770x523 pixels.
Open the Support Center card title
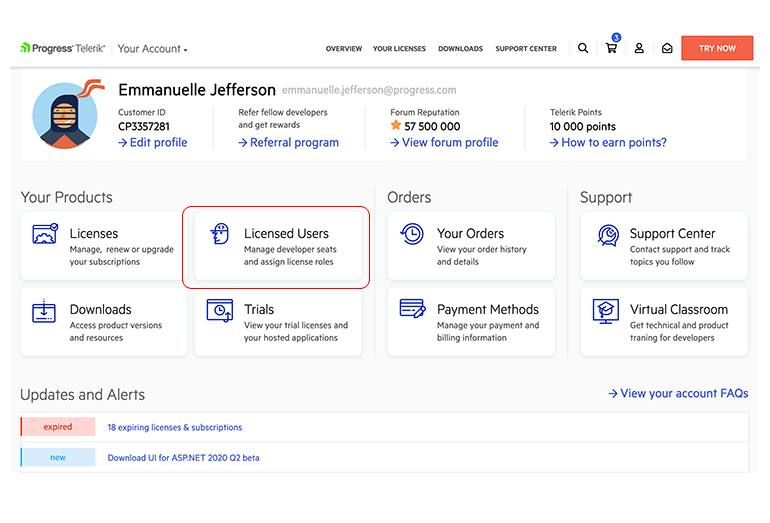click(x=672, y=233)
